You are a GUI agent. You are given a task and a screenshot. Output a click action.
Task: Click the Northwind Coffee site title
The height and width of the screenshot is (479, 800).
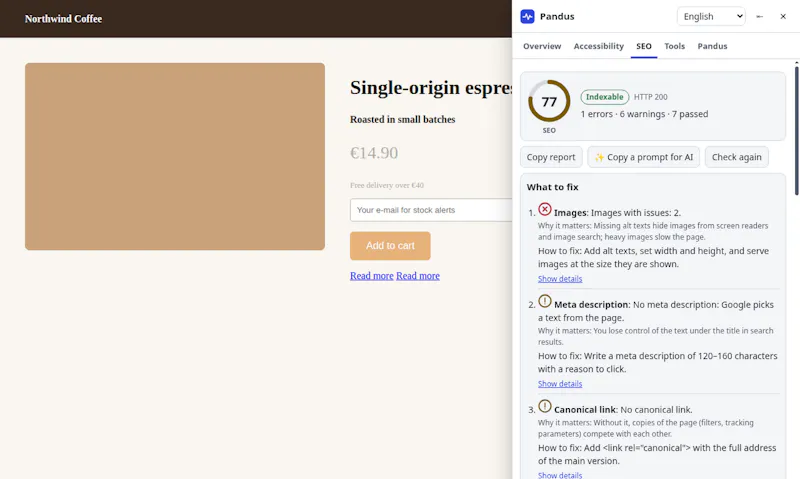pos(63,19)
